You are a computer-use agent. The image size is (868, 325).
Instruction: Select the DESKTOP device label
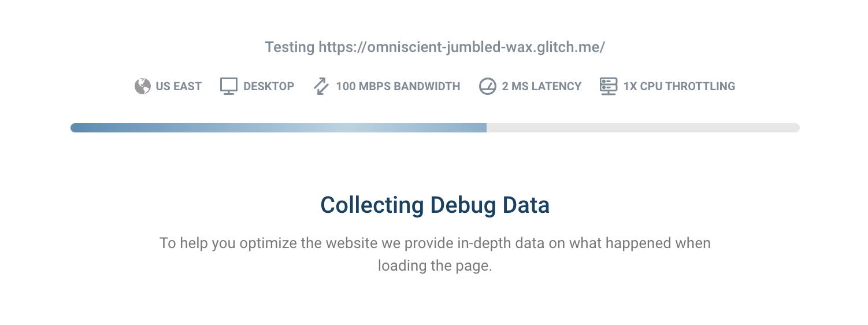tap(269, 87)
